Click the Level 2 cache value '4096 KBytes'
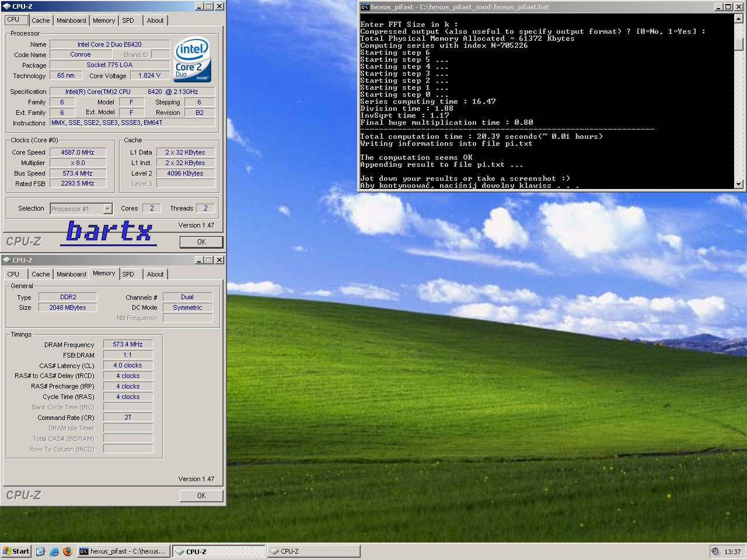Screen dimensions: 747x560 pyautogui.click(x=185, y=173)
